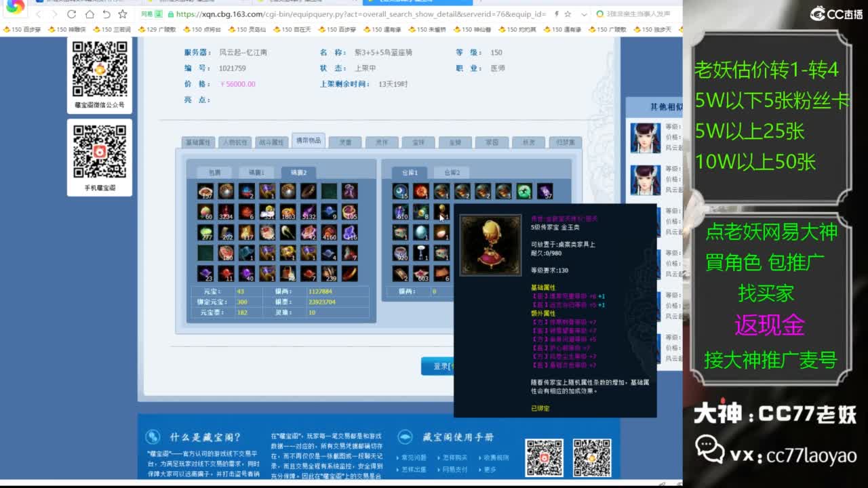868x488 pixels.
Task: Click the speed-mode lightning icon in address bar
Action: pyautogui.click(x=557, y=14)
